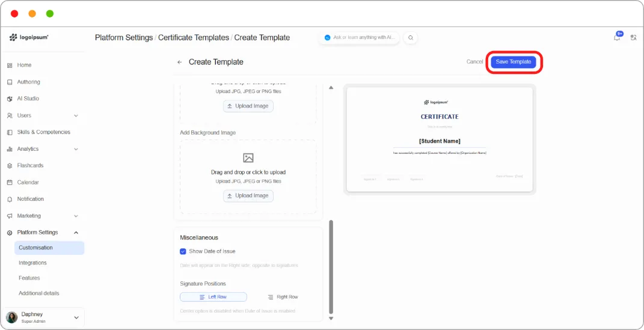This screenshot has width=644, height=330.
Task: Go to Authoring in the sidebar
Action: [x=28, y=82]
